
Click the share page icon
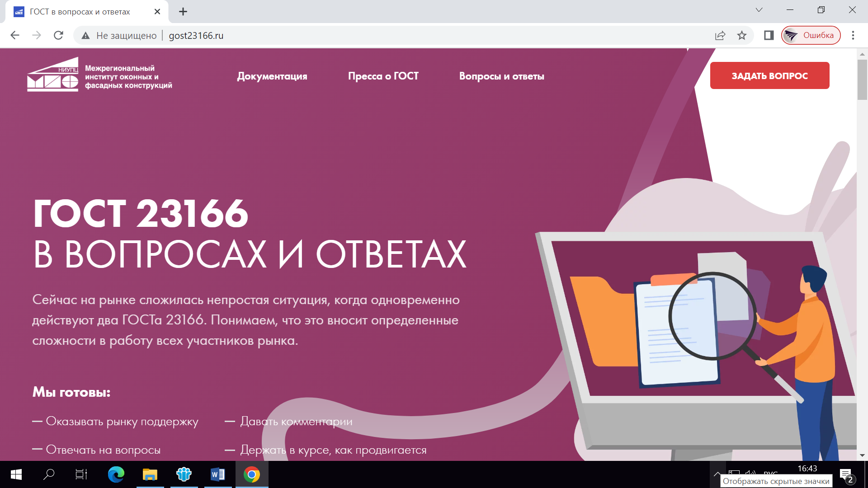(720, 35)
